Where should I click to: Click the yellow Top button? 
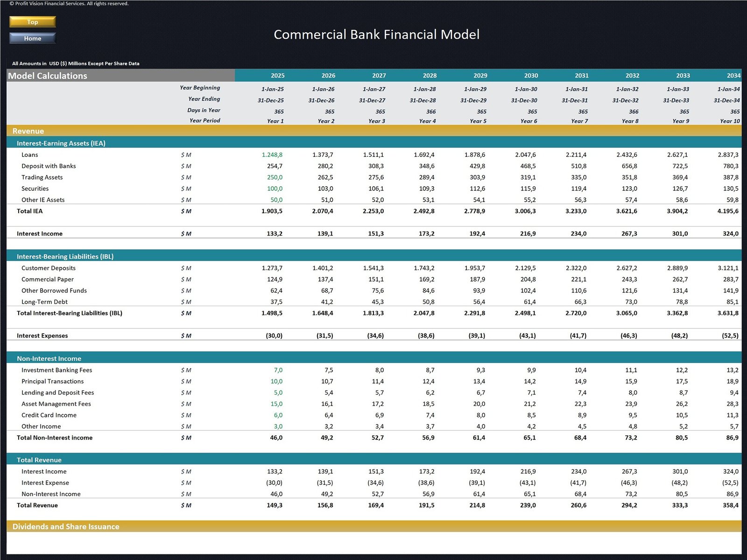click(32, 22)
